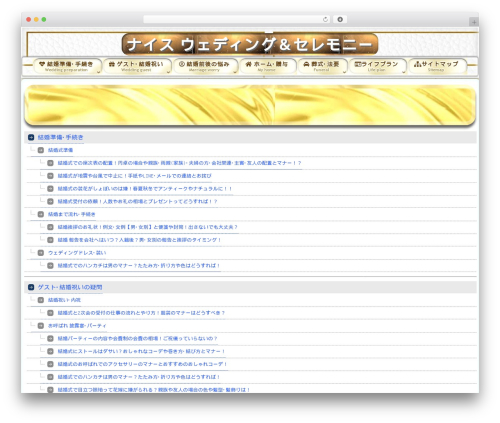This screenshot has width=500, height=423.
Task: Open the お呼ばれでのアクセサリーのマナー article link
Action: [x=142, y=364]
